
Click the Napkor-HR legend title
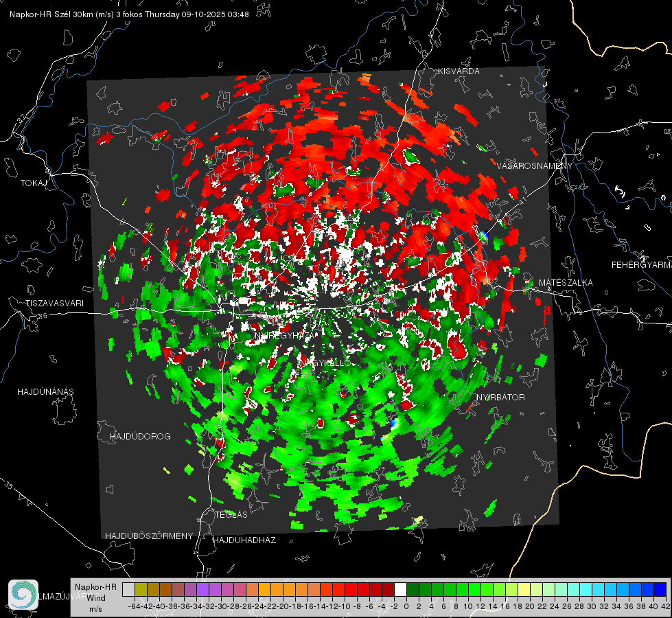coord(95,587)
